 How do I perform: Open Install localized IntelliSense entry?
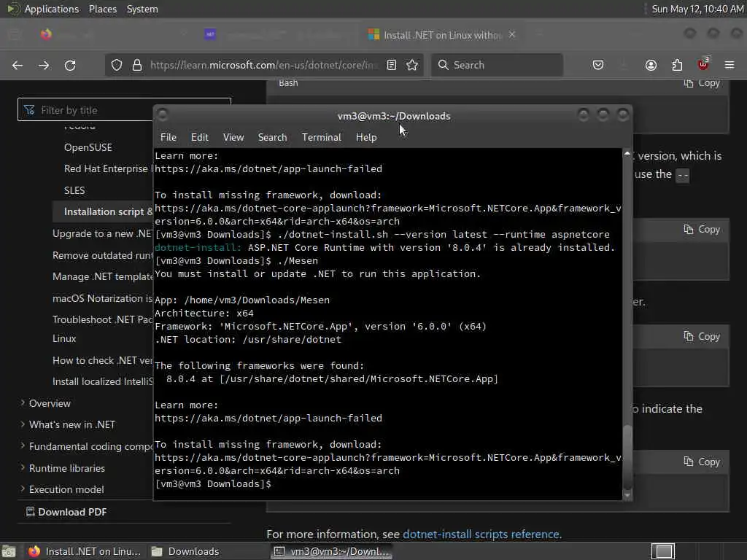(102, 381)
